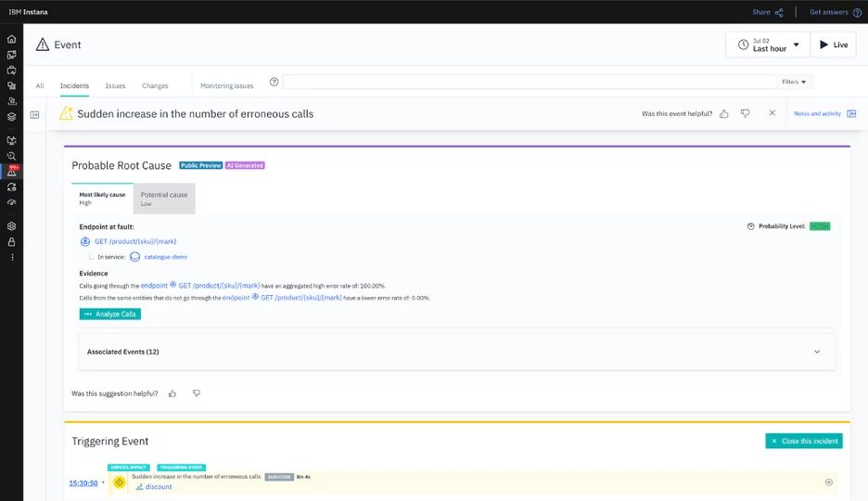
Task: Click Close this incident button
Action: pyautogui.click(x=803, y=441)
